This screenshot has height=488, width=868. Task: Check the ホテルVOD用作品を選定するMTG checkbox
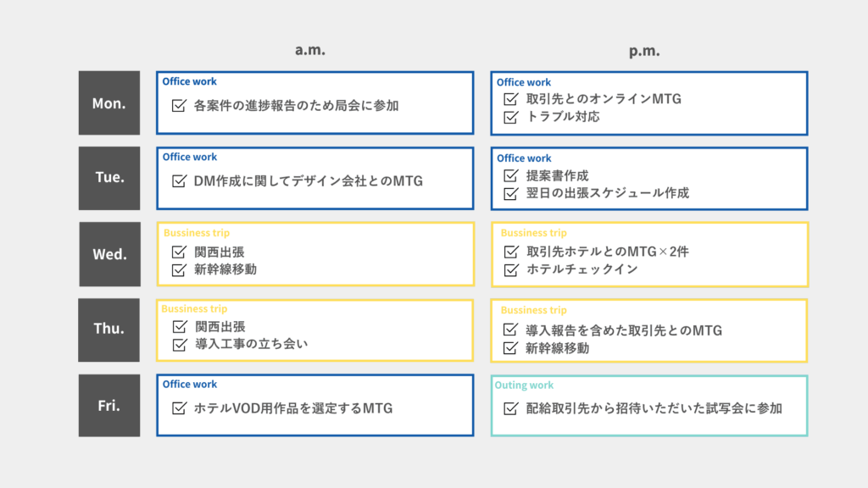179,408
